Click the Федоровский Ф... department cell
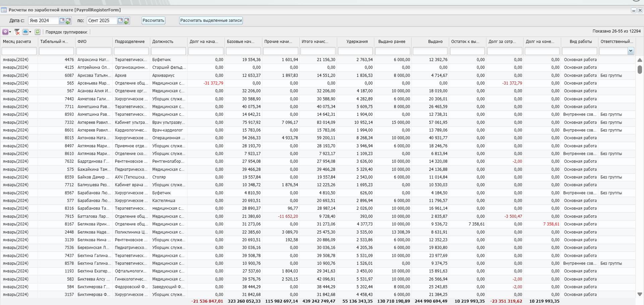 (x=131, y=287)
